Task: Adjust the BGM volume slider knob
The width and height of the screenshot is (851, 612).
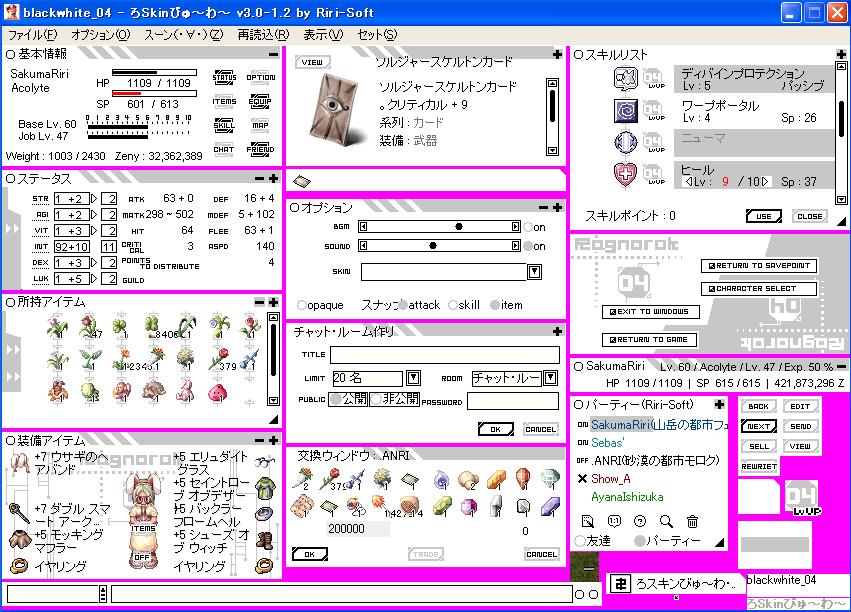Action: click(x=459, y=227)
